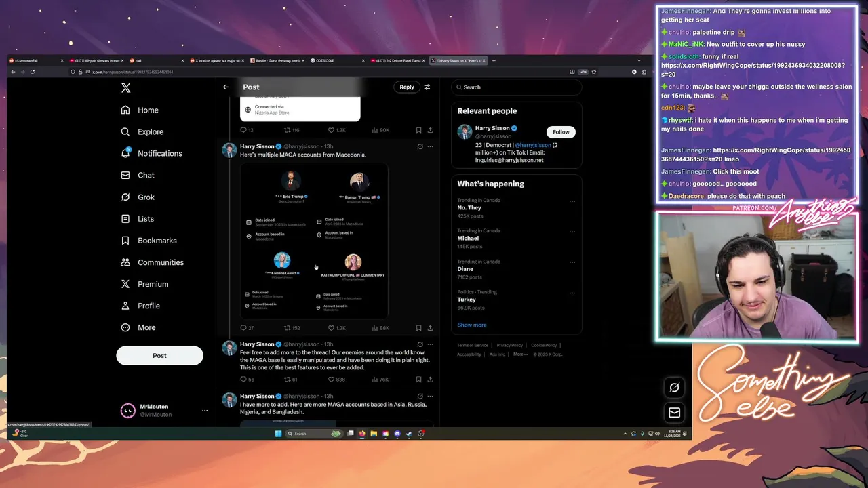Open the Terms of Service link
This screenshot has width=868, height=488.
coord(473,345)
